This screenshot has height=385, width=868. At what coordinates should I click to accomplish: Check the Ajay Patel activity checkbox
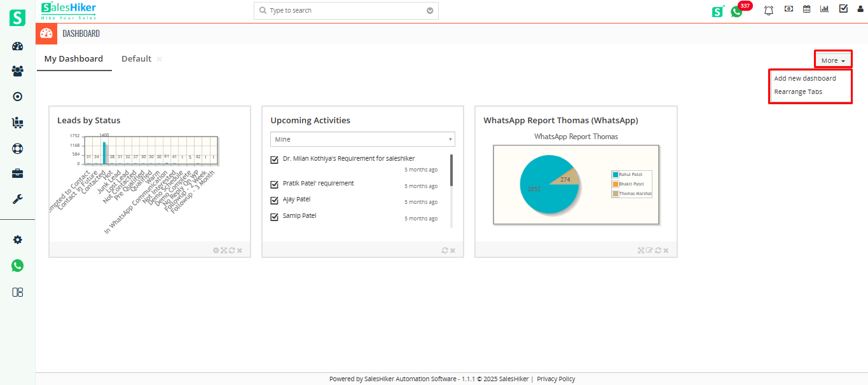[x=274, y=199]
